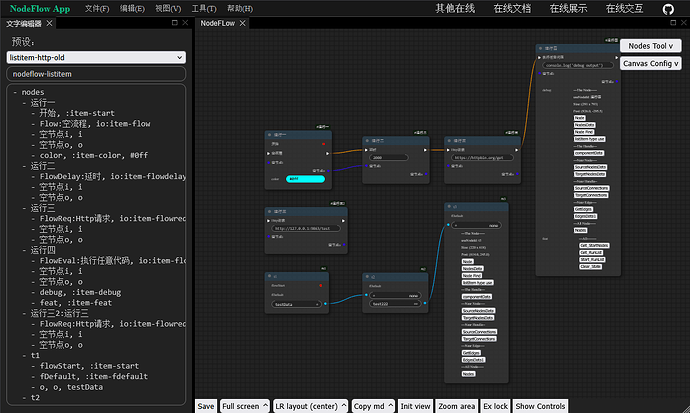Click cyan input port of t3 node
The width and height of the screenshot is (690, 413).
click(x=448, y=225)
